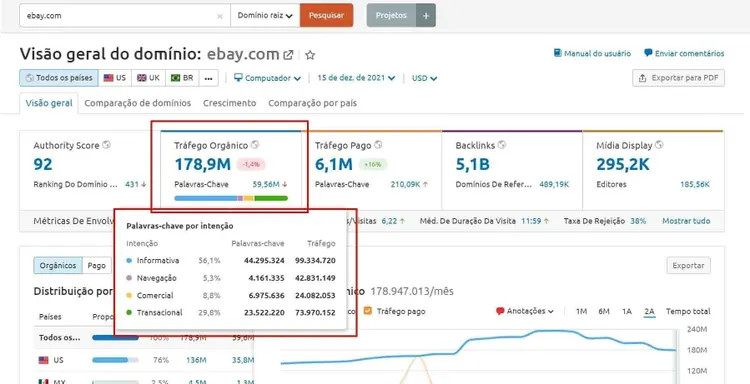750x384 pixels.
Task: Open the USD currency dropdown
Action: [x=424, y=78]
